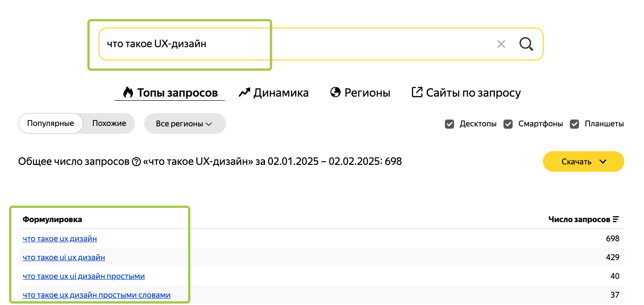Switch to the Регионы tab

click(x=367, y=93)
